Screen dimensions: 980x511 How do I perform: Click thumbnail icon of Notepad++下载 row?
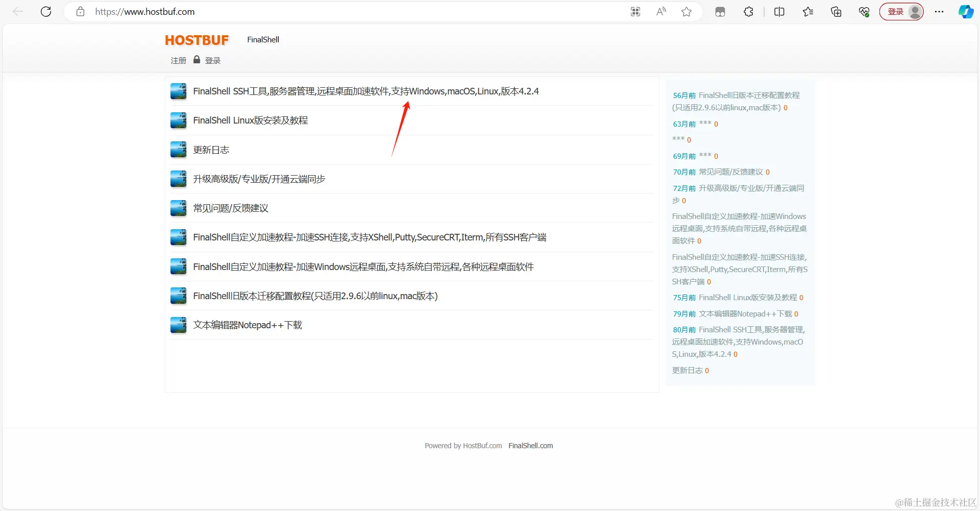178,325
